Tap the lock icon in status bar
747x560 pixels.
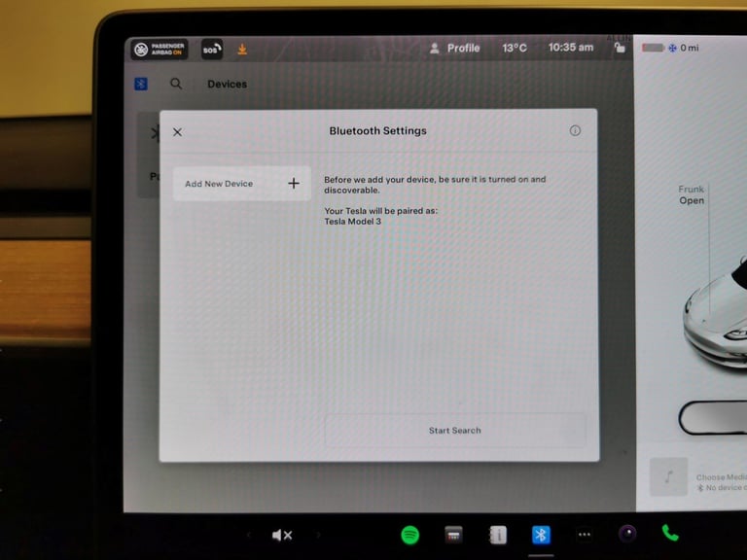click(620, 48)
